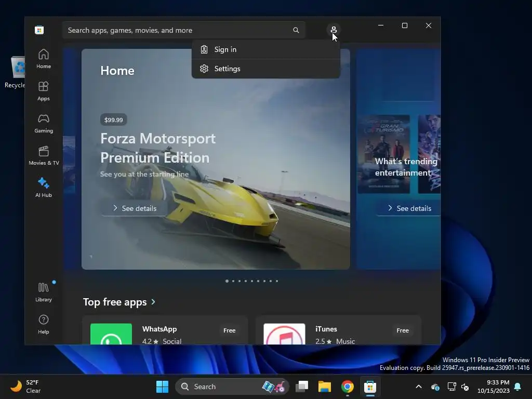Click the Top free apps heading
The height and width of the screenshot is (399, 532).
[115, 302]
